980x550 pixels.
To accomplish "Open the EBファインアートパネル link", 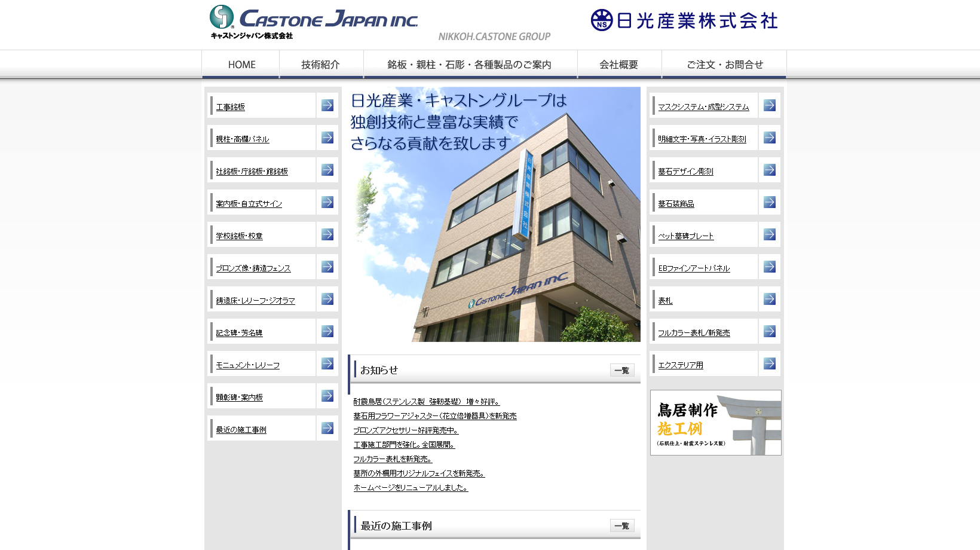I will click(694, 268).
